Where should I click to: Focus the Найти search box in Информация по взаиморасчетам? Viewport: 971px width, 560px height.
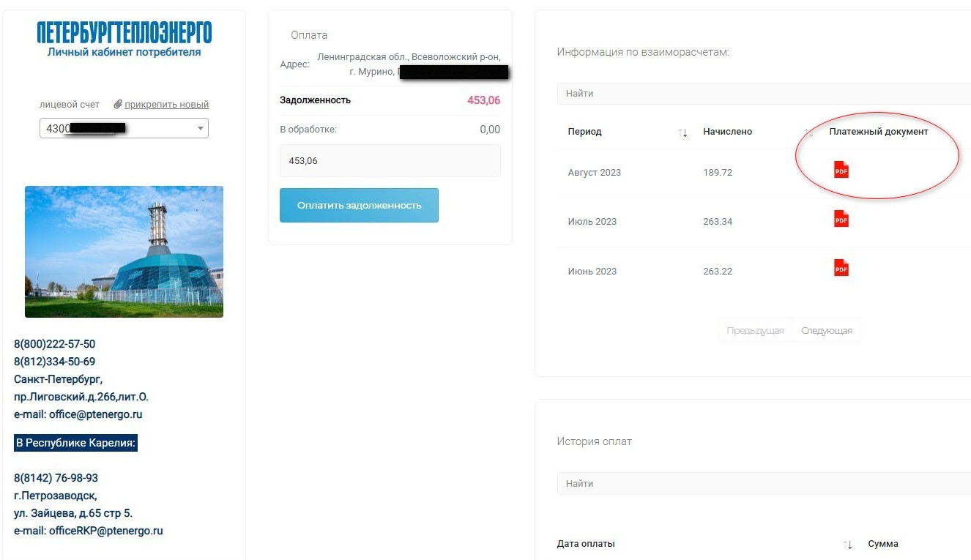coord(764,94)
